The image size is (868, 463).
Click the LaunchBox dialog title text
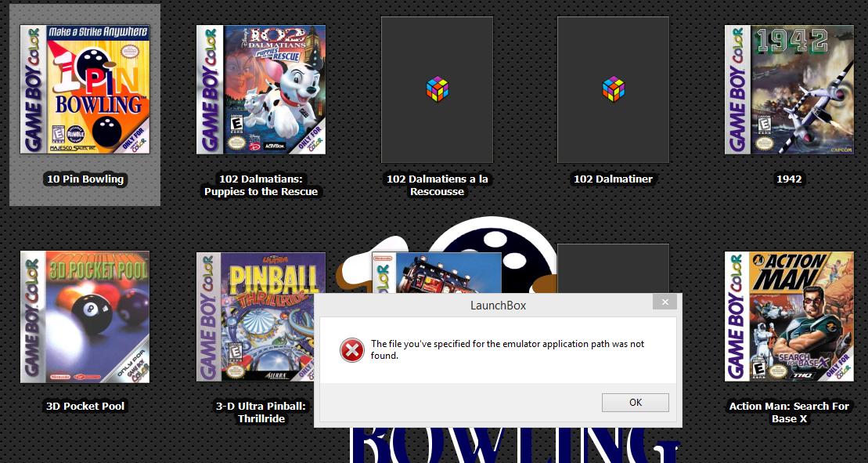(x=499, y=306)
